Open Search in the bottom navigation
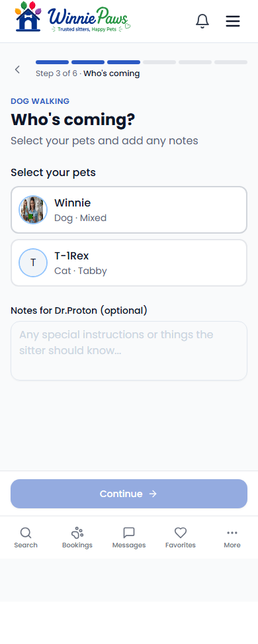Viewport: 258px width, 644px height. click(26, 537)
